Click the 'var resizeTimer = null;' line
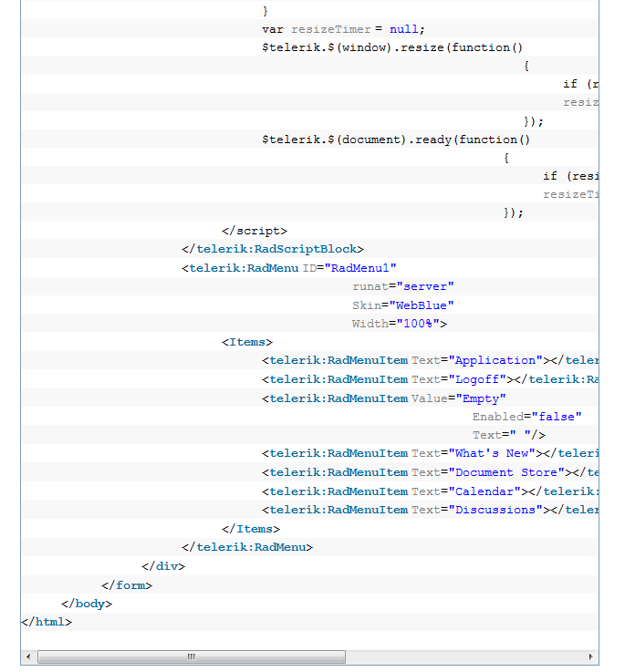 pyautogui.click(x=343, y=29)
